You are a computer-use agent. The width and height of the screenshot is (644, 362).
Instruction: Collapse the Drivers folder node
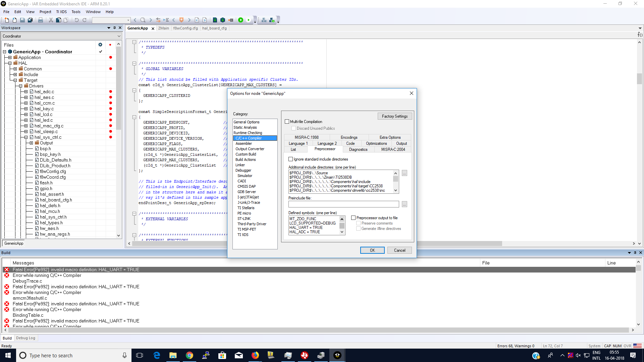click(x=20, y=86)
